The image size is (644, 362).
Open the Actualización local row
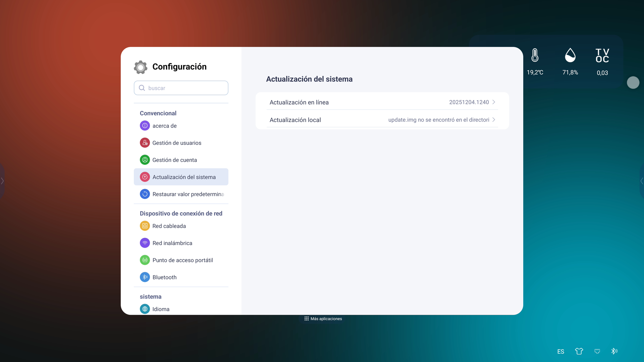[382, 120]
